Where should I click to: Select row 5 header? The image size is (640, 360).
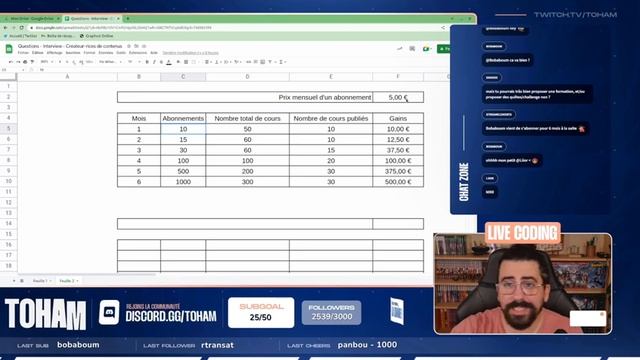9,129
